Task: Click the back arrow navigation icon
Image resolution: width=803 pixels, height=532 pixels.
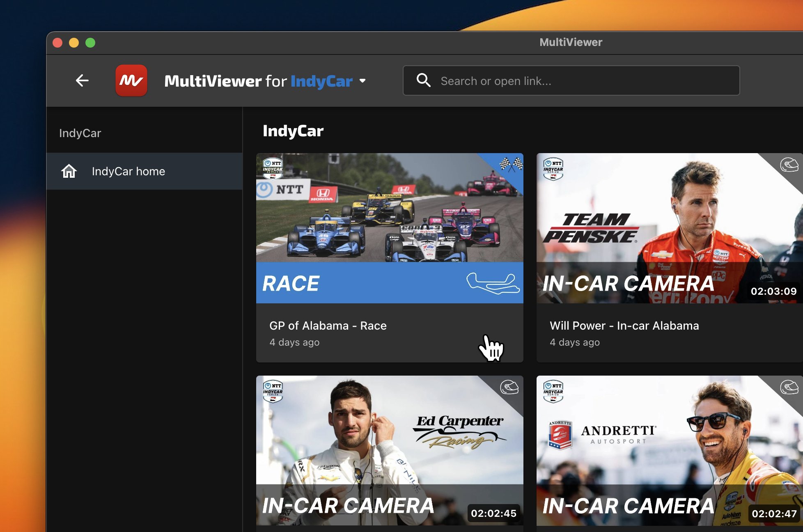Action: click(x=82, y=80)
